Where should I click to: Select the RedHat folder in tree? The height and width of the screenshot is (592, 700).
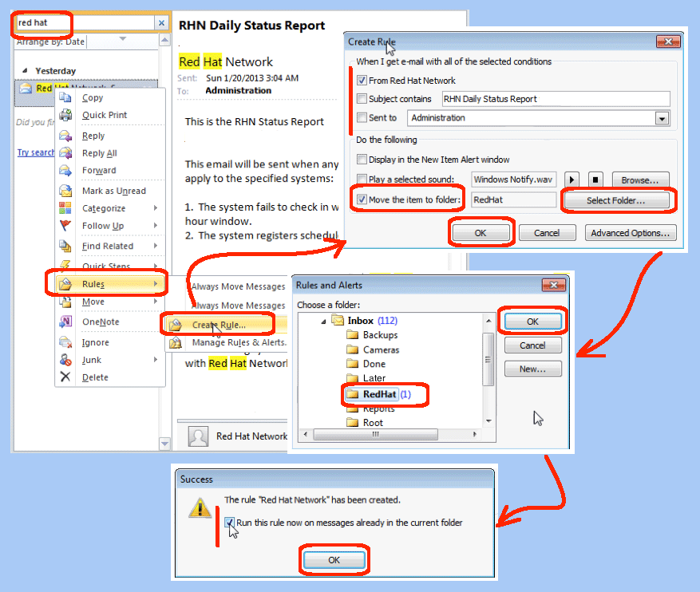coord(379,394)
